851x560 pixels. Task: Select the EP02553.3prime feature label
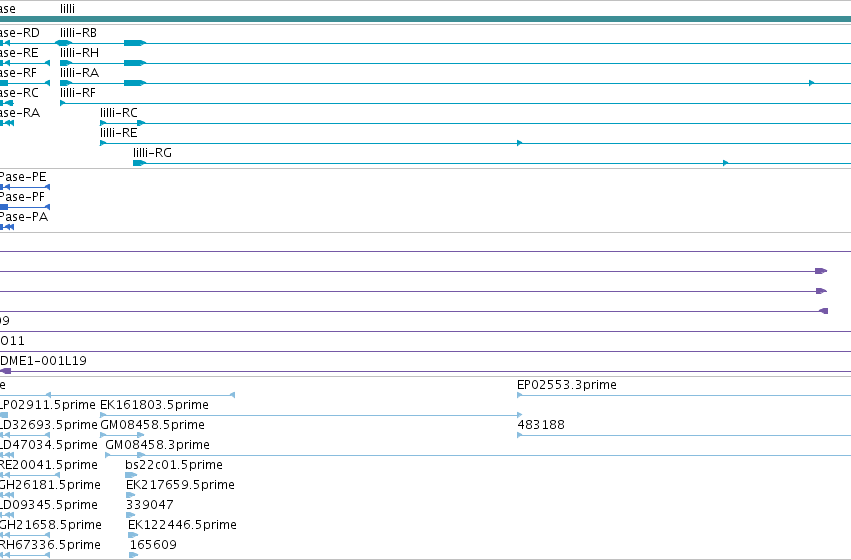(x=567, y=385)
